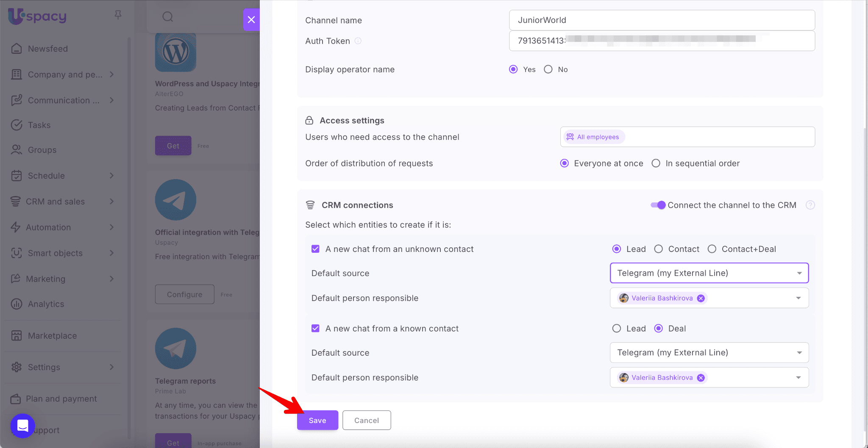Image resolution: width=868 pixels, height=448 pixels.
Task: Open Marketplace in the sidebar
Action: tap(52, 336)
